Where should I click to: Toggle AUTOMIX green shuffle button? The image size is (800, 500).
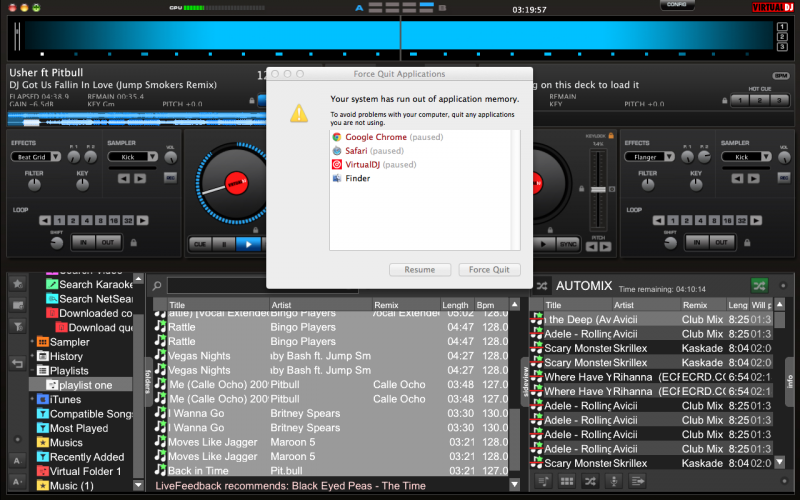point(759,285)
